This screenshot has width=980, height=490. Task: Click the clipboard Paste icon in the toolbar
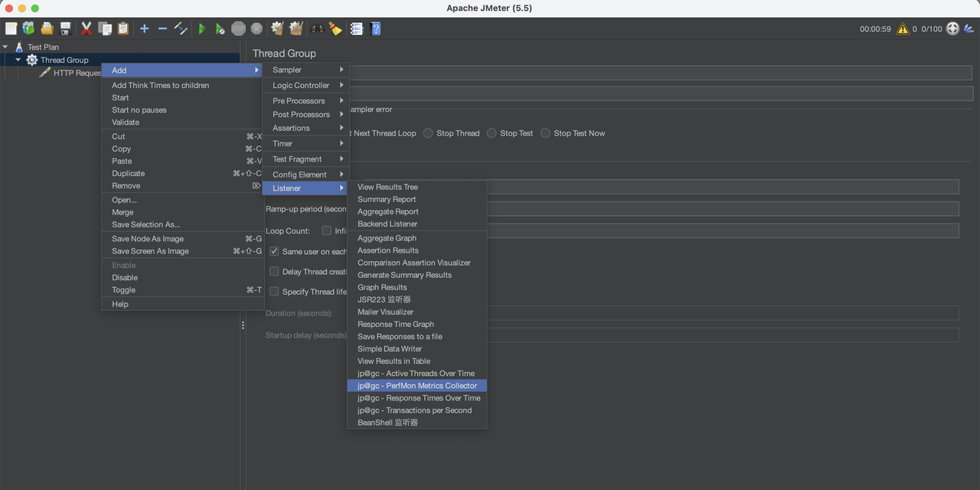pyautogui.click(x=122, y=28)
